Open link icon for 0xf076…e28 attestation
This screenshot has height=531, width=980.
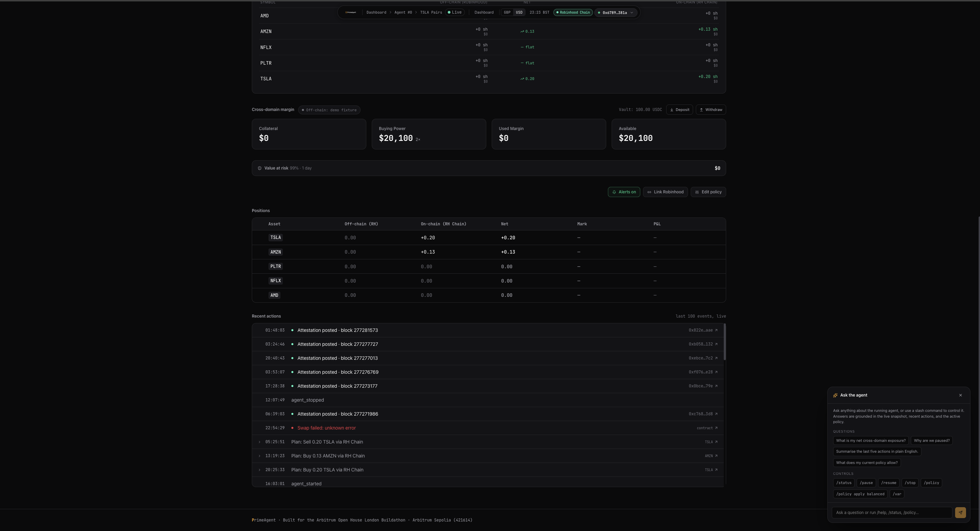716,372
